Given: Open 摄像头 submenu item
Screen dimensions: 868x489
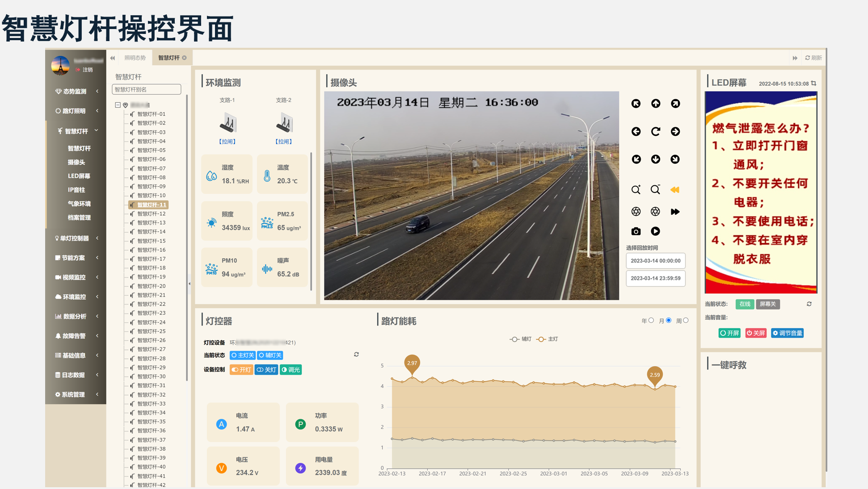Looking at the screenshot, I should coord(76,162).
